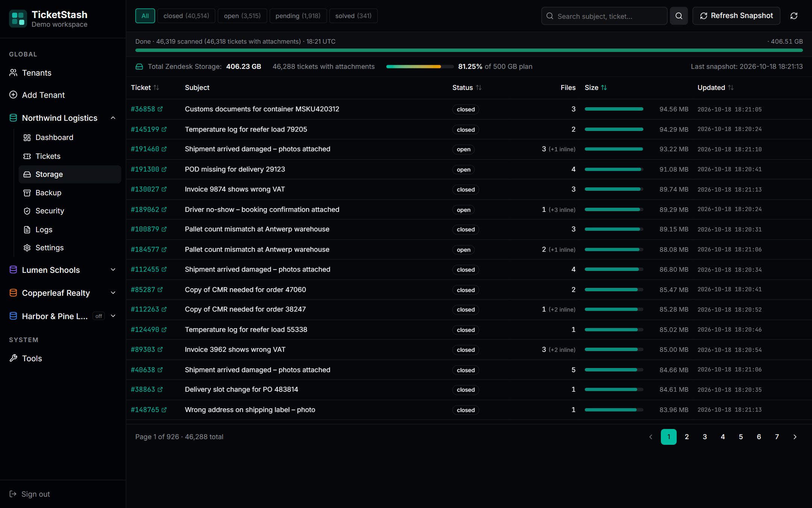Go to next page arrow
The image size is (812, 508).
coord(795,437)
